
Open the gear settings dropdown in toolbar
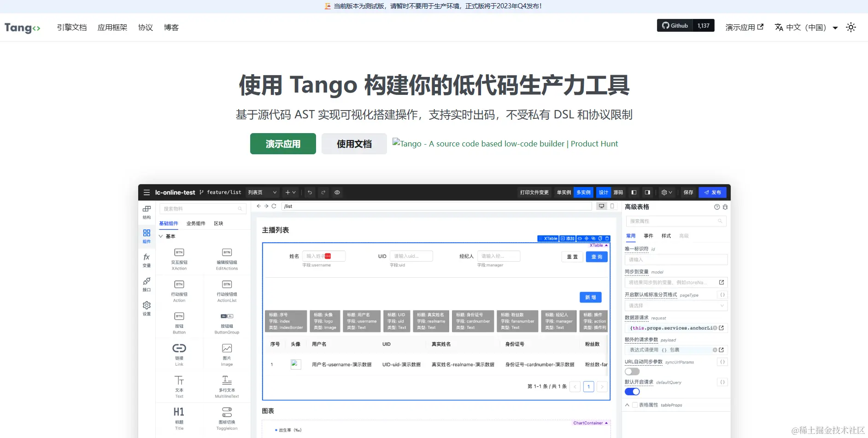coord(667,193)
